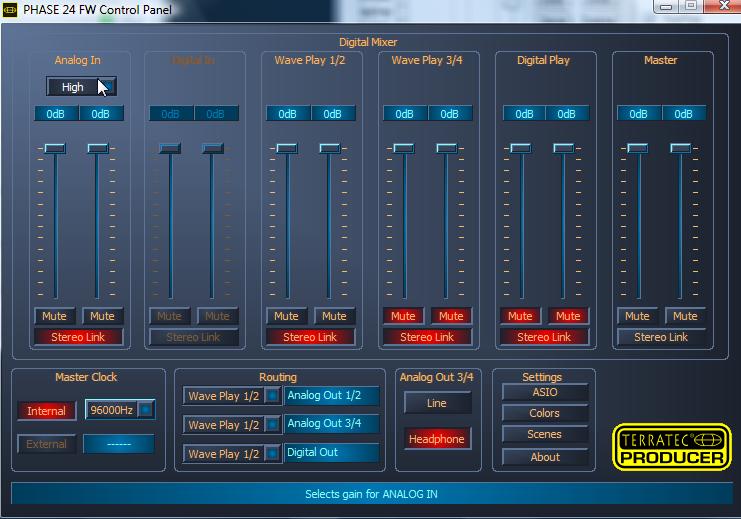This screenshot has width=741, height=519.
Task: Open the About dialog
Action: tap(545, 457)
